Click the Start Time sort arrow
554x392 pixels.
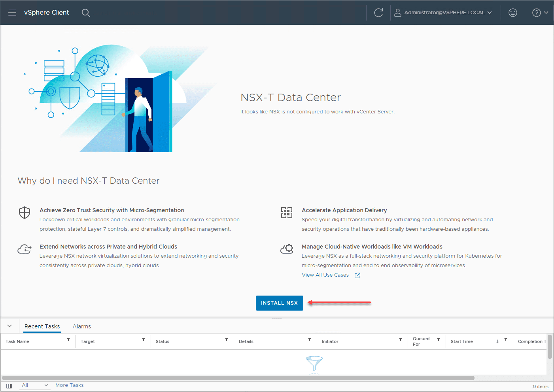click(497, 341)
